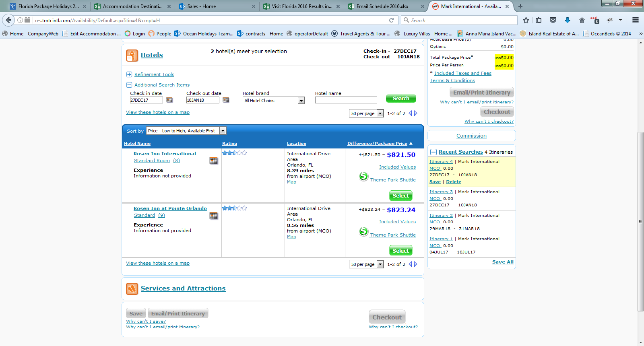Switch to the Visit Florida 2016 Results tab
The width and height of the screenshot is (644, 346).
click(x=301, y=6)
